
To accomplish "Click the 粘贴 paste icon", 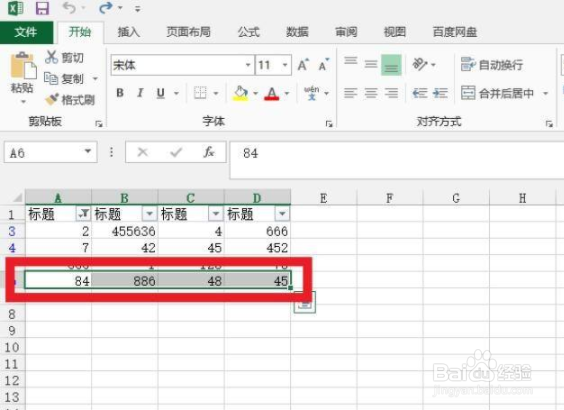I will click(x=23, y=65).
